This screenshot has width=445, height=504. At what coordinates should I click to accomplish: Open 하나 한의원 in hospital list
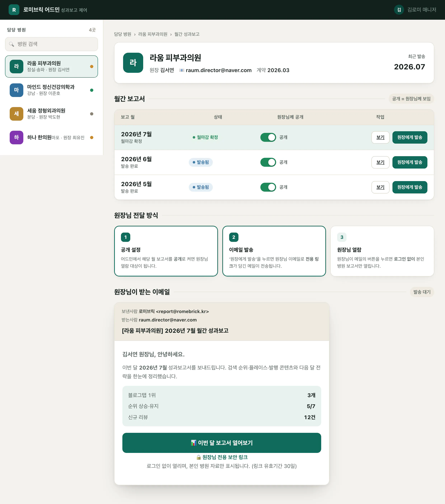pos(51,138)
